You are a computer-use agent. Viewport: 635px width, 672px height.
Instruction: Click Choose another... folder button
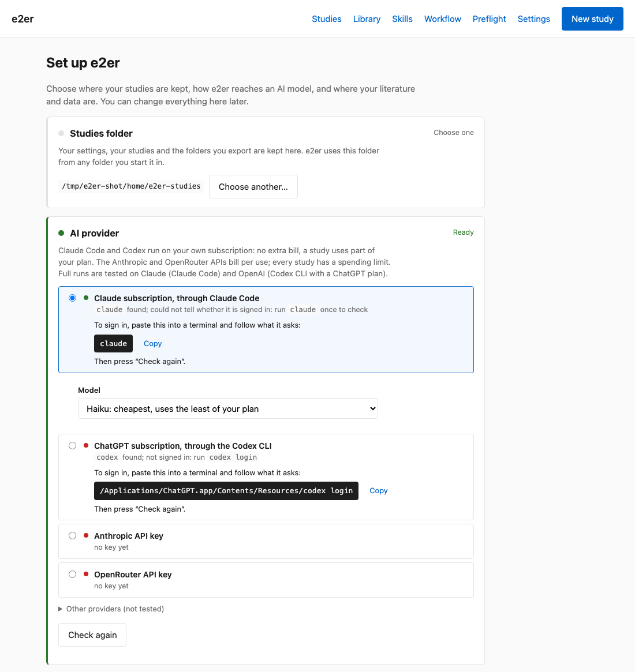coord(253,186)
